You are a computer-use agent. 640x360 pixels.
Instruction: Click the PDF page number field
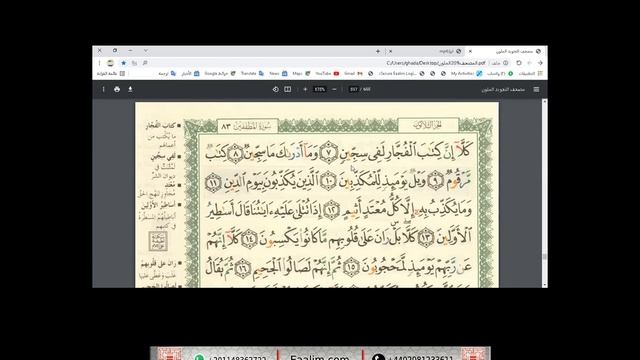coord(354,89)
